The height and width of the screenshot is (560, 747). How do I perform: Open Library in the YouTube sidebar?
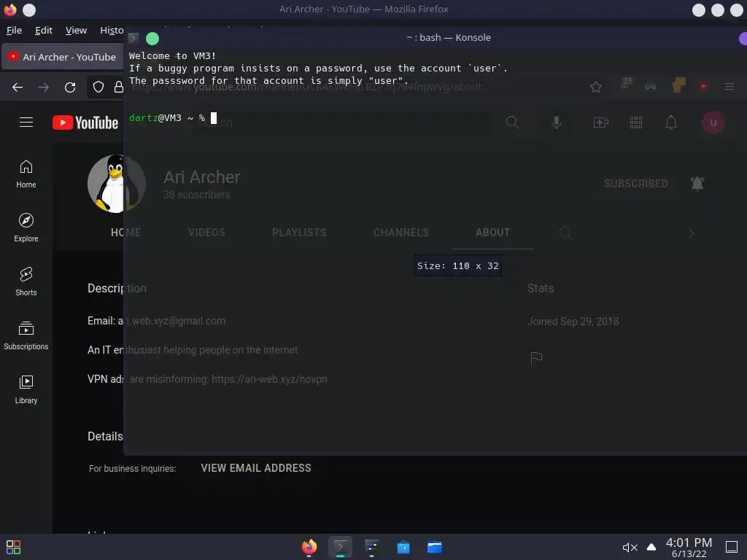26,389
